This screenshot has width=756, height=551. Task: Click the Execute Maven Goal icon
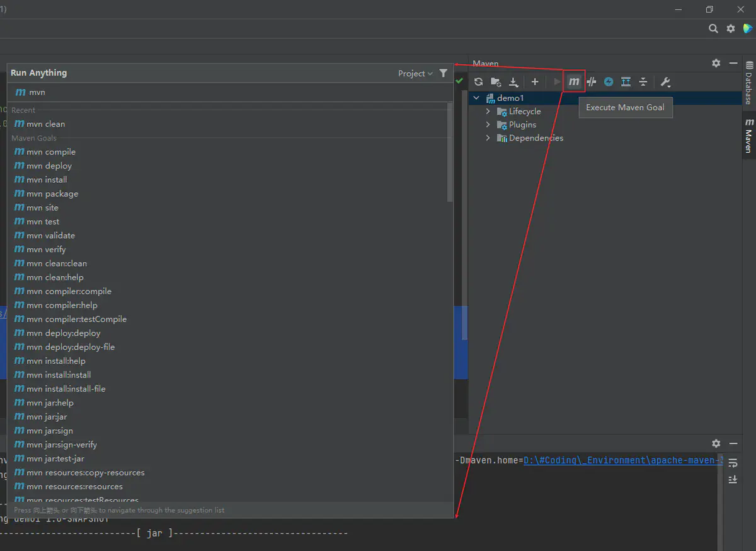(x=574, y=82)
